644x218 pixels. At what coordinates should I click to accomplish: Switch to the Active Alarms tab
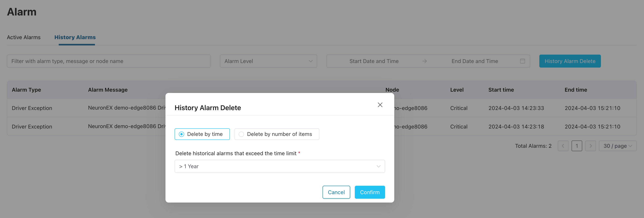coord(24,37)
